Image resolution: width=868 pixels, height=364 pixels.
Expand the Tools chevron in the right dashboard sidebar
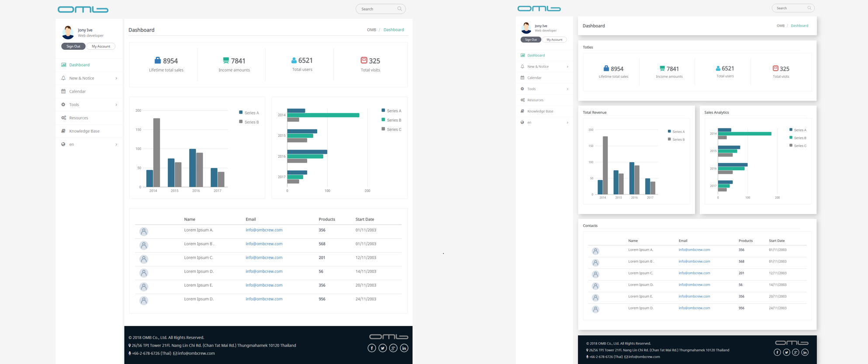(567, 89)
